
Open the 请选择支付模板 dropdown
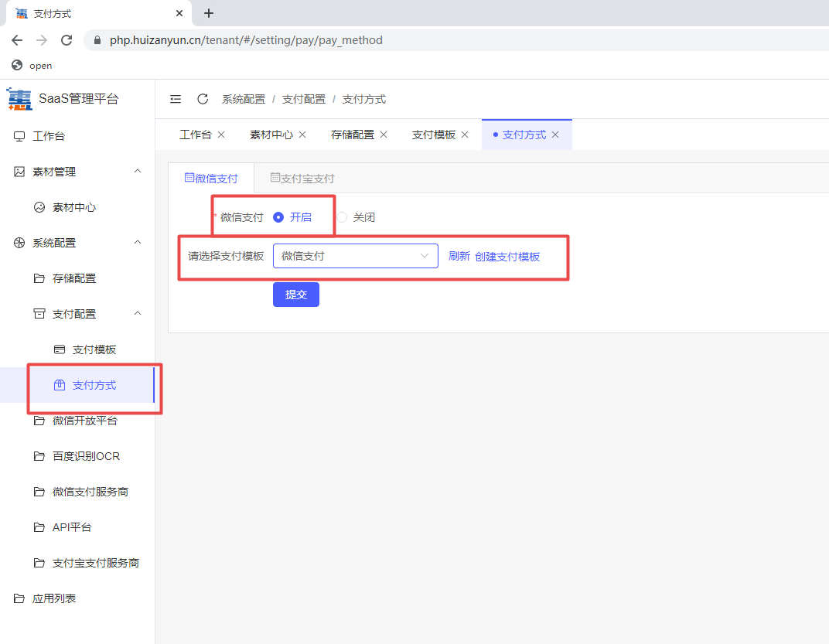355,256
